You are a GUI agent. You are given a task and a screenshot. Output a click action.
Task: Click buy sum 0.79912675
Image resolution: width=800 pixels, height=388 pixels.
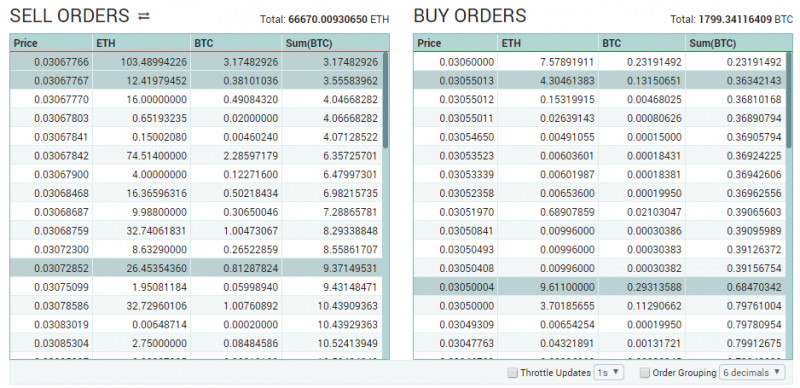click(x=754, y=343)
